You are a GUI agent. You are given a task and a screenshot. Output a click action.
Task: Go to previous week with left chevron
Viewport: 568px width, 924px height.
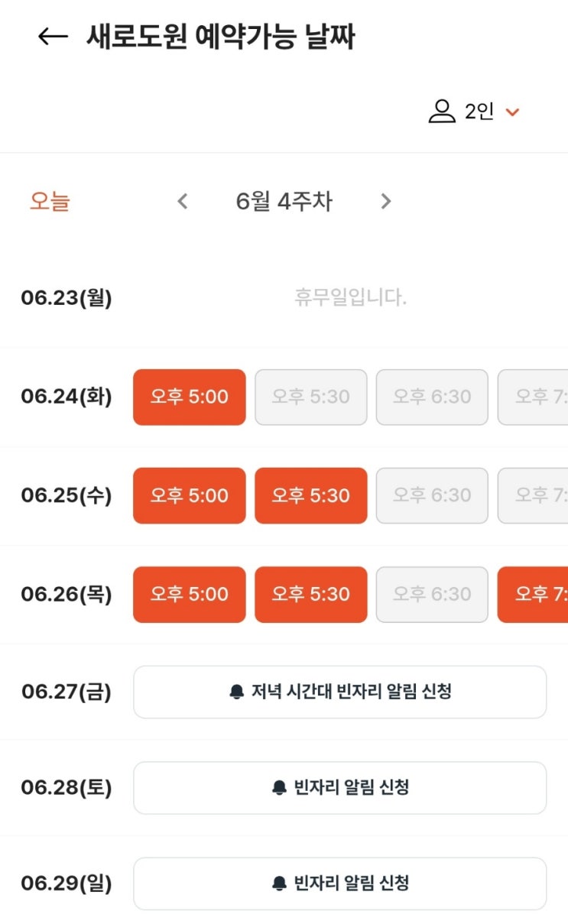182,202
